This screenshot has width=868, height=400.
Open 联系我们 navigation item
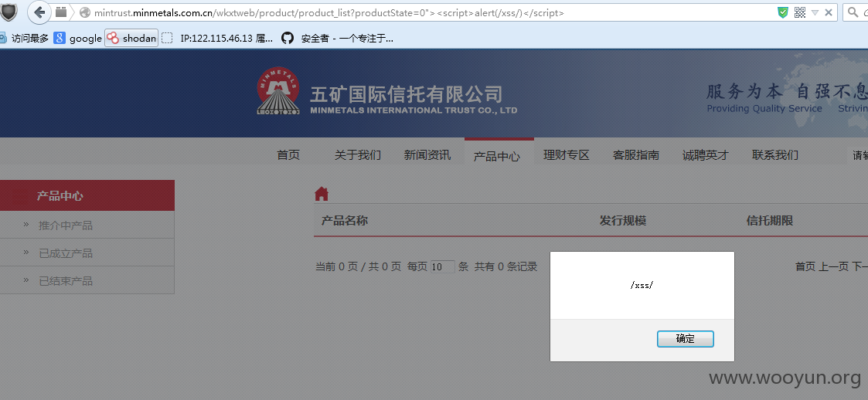point(775,155)
